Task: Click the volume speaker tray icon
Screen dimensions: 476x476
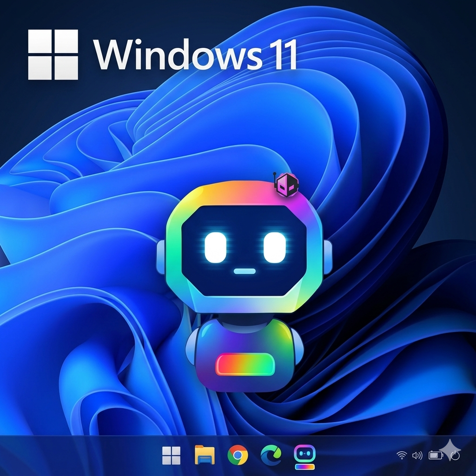Action: [417, 456]
